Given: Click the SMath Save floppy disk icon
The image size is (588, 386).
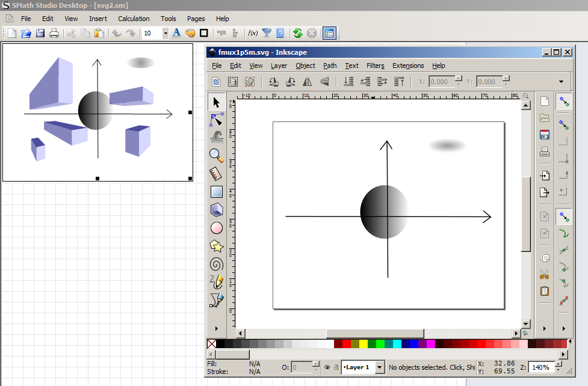Looking at the screenshot, I should [40, 34].
